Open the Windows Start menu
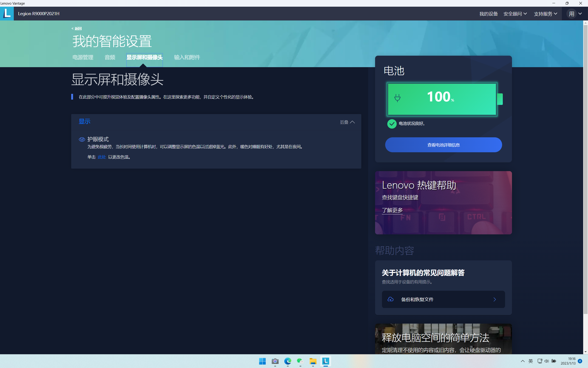 point(262,361)
